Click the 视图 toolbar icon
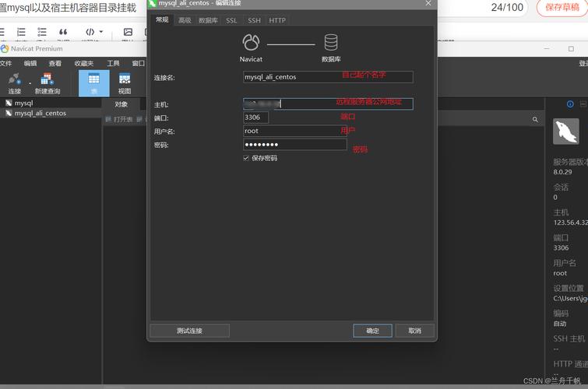Viewport: 588px width, 389px height. (x=125, y=79)
